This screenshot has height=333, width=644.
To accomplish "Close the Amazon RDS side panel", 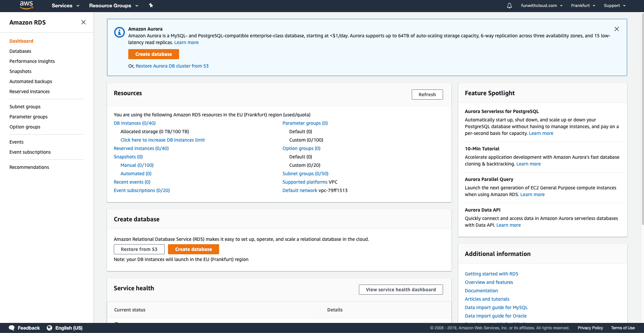I will [83, 22].
